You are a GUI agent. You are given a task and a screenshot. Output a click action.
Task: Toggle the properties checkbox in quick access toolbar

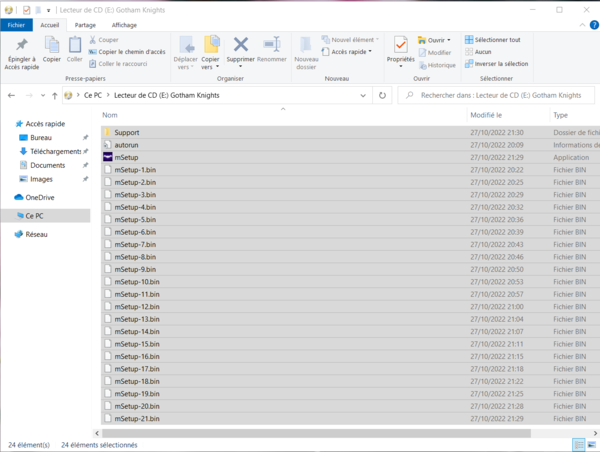(x=26, y=10)
